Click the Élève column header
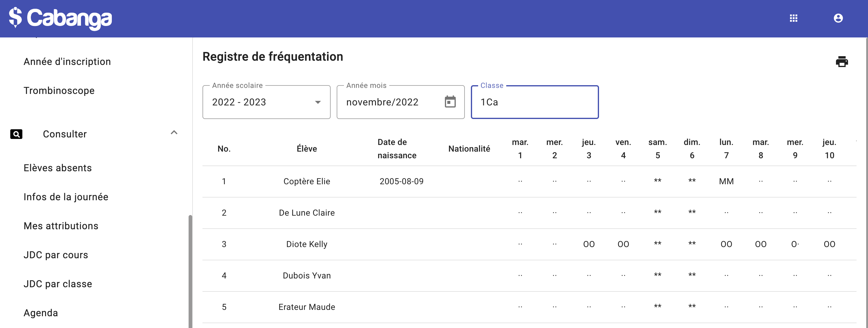The width and height of the screenshot is (868, 328). [307, 149]
